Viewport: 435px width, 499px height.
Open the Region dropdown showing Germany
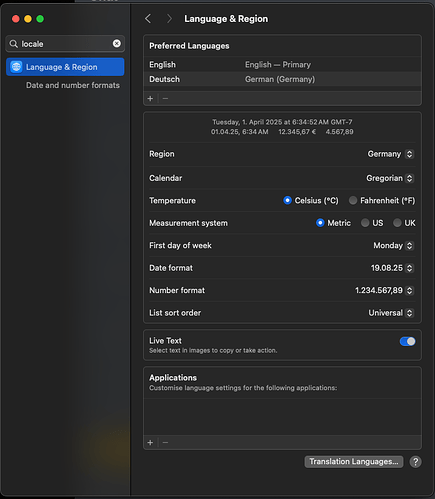[x=390, y=154]
